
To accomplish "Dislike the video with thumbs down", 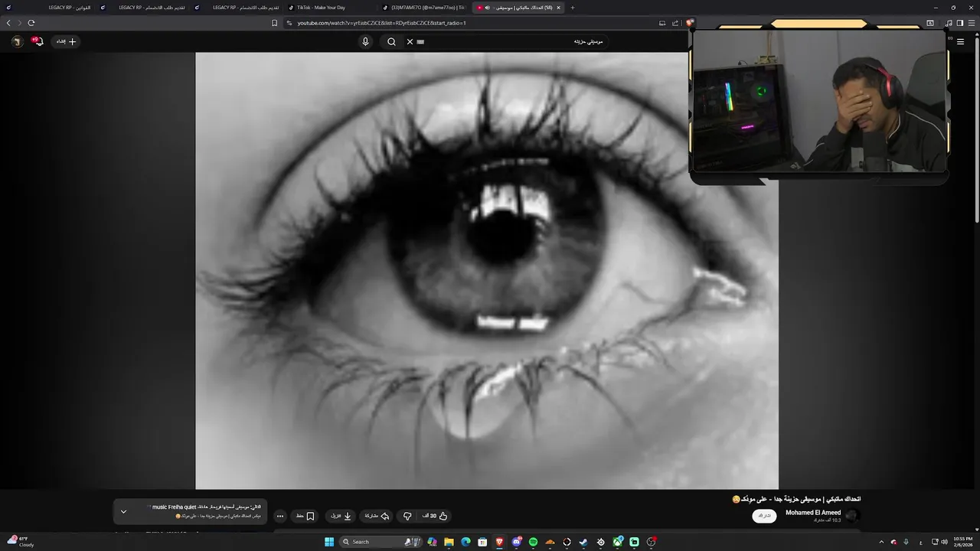I will 407,516.
